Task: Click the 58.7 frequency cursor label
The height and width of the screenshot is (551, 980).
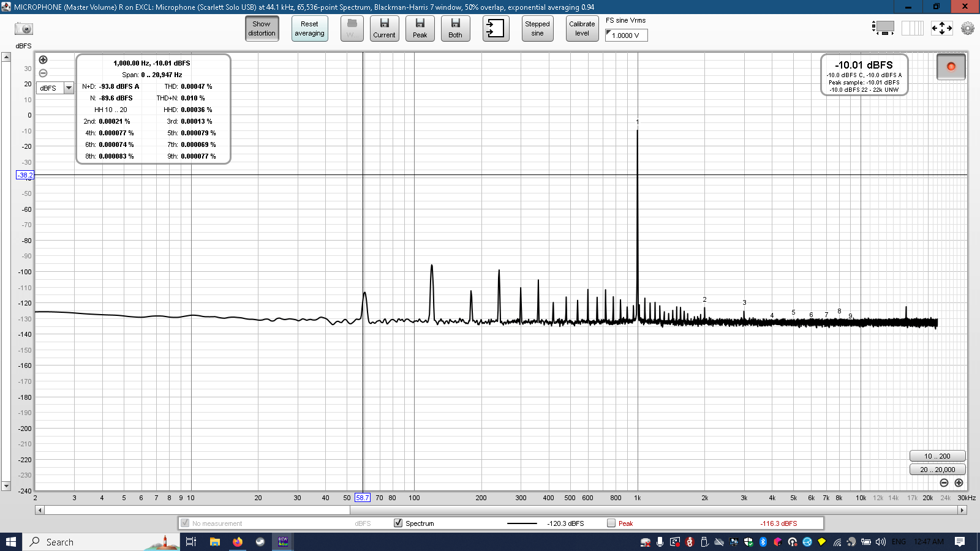Action: point(363,498)
